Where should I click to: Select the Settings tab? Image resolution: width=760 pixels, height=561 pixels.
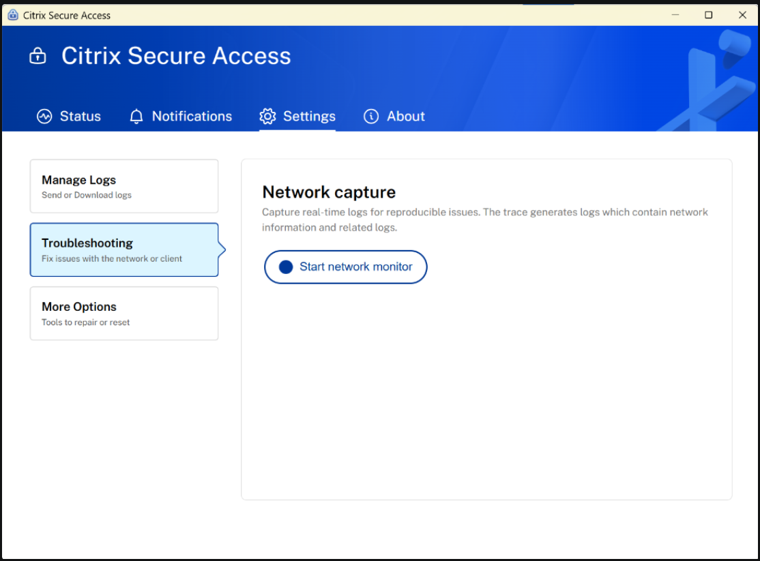pos(297,116)
